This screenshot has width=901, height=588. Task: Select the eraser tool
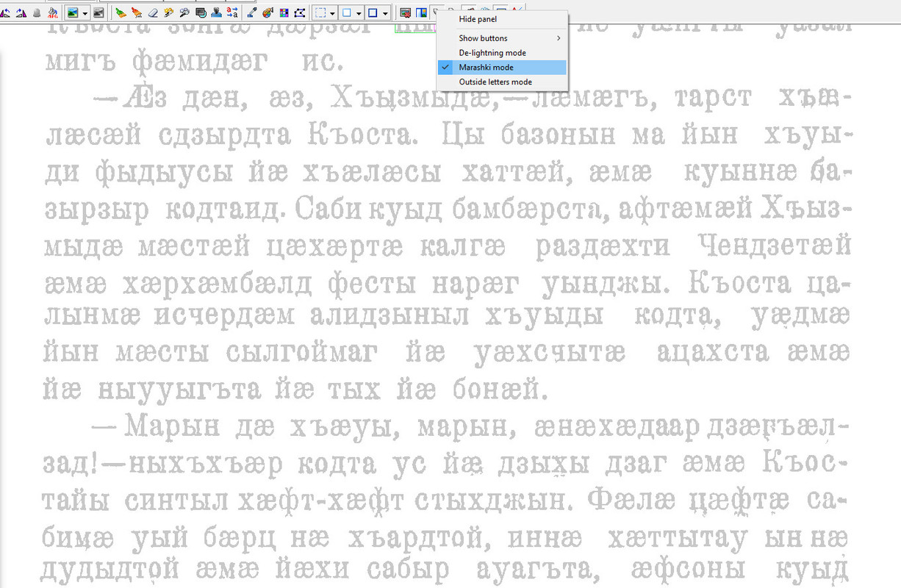[152, 13]
